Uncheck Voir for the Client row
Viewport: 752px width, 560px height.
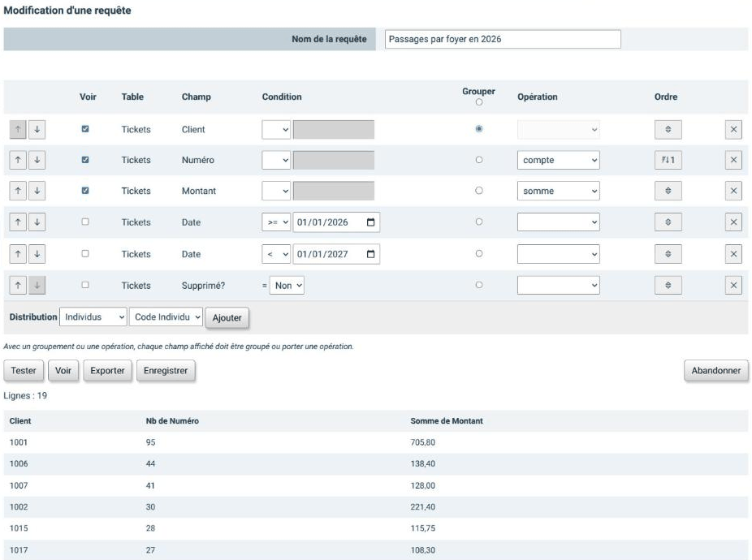coord(85,129)
